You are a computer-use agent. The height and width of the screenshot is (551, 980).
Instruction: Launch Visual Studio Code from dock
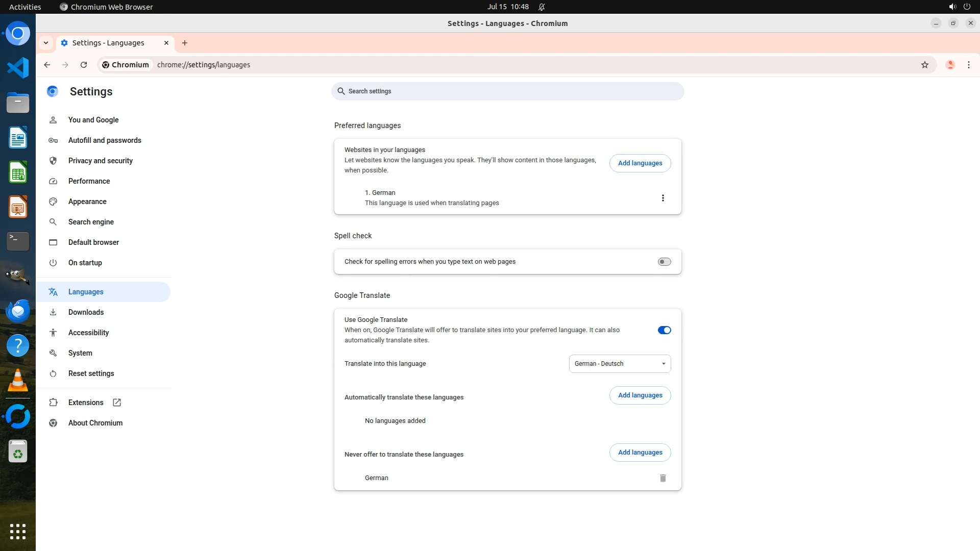tap(18, 68)
